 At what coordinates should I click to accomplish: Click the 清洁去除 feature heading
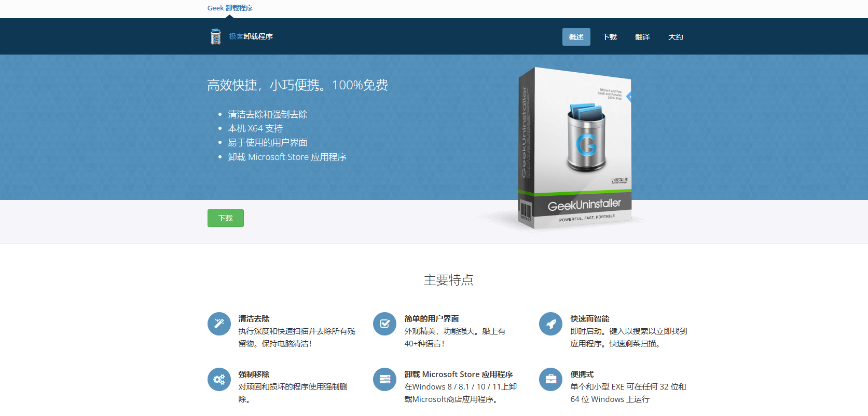tap(254, 318)
